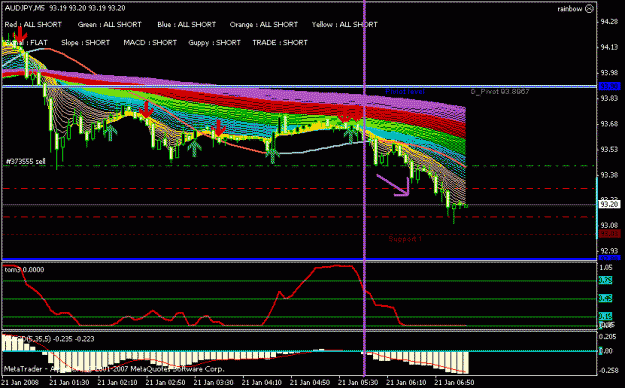Click the 0.00 zero-line tag on MACD scale

(606, 351)
